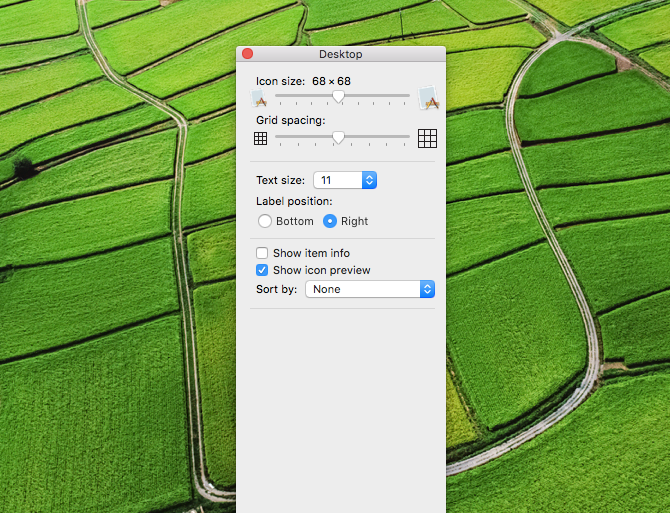Disable Show icon preview checkbox
Viewport: 670px width, 513px height.
[262, 270]
